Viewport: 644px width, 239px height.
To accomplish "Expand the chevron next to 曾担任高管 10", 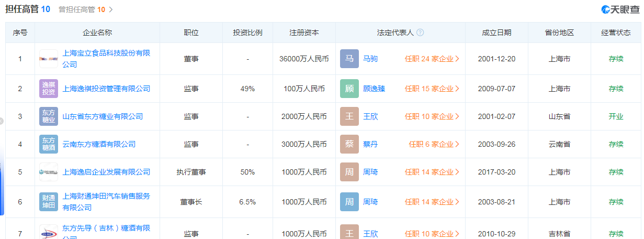I will [111, 9].
